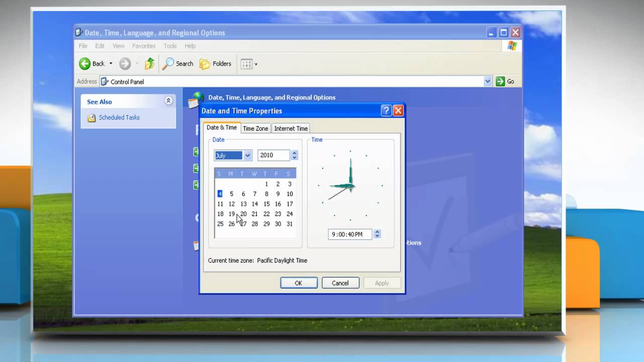Select day 15 in the calendar
This screenshot has width=644, height=362.
267,204
